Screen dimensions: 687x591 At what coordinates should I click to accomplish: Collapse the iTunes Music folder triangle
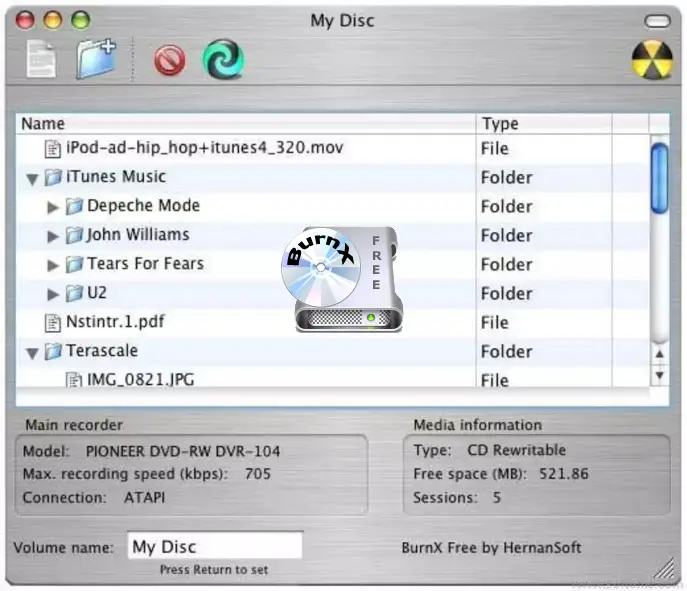pos(32,179)
